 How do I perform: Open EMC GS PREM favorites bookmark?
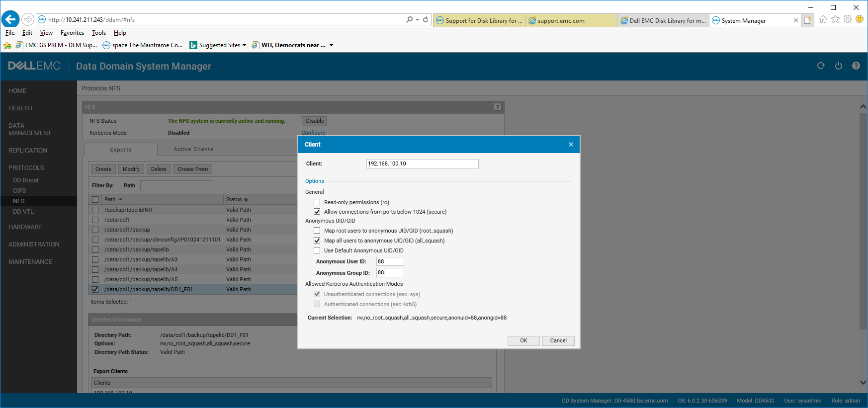pyautogui.click(x=56, y=45)
